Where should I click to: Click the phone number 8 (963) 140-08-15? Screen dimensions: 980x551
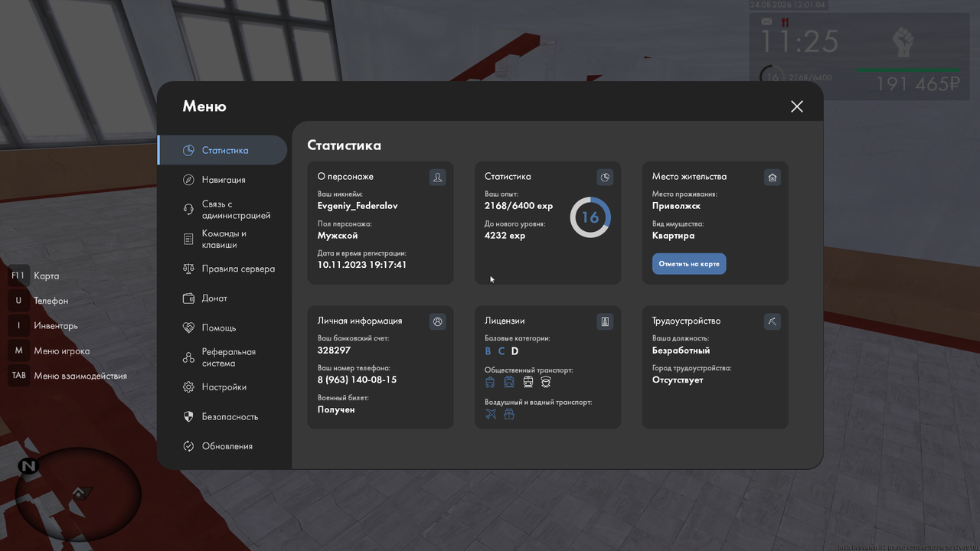pyautogui.click(x=357, y=380)
